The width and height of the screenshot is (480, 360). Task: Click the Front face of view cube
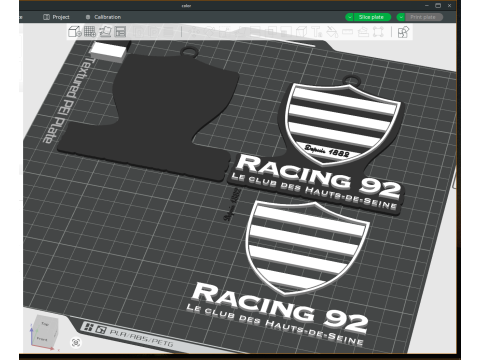tap(41, 339)
